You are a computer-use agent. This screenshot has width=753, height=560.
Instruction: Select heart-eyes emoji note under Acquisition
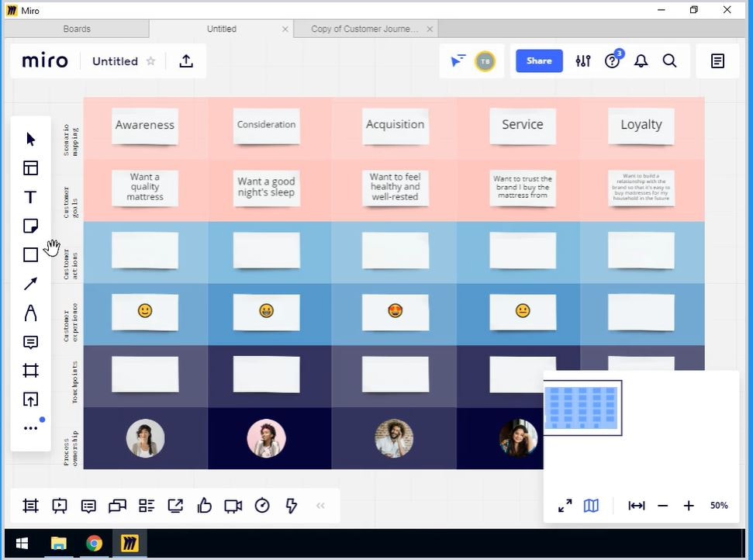pyautogui.click(x=395, y=312)
